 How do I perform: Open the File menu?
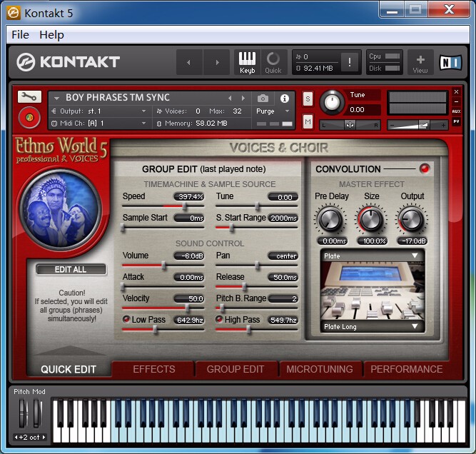(20, 34)
